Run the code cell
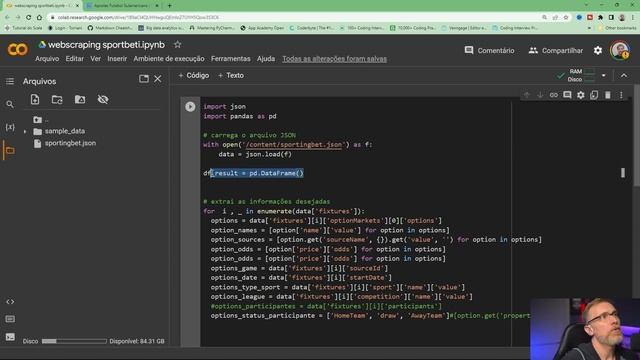640x360 pixels. click(190, 107)
